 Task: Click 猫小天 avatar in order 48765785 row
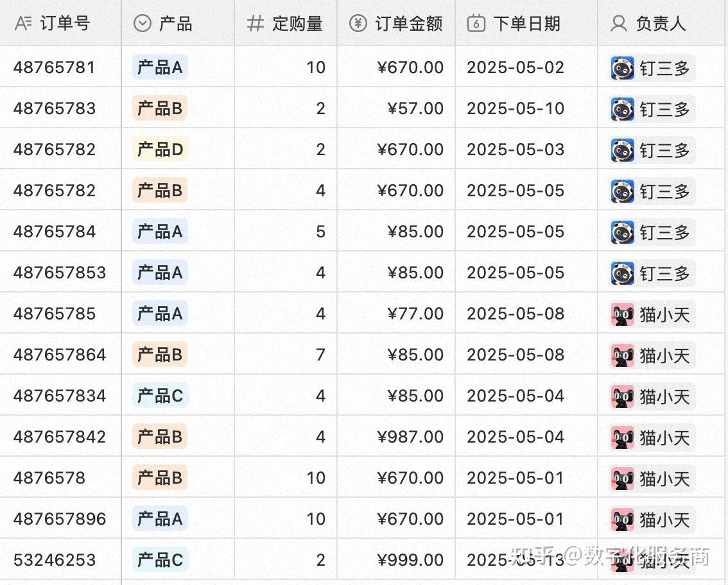622,314
